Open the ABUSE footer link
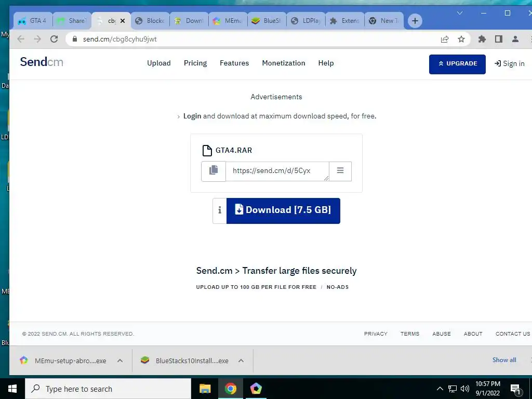 coord(442,334)
